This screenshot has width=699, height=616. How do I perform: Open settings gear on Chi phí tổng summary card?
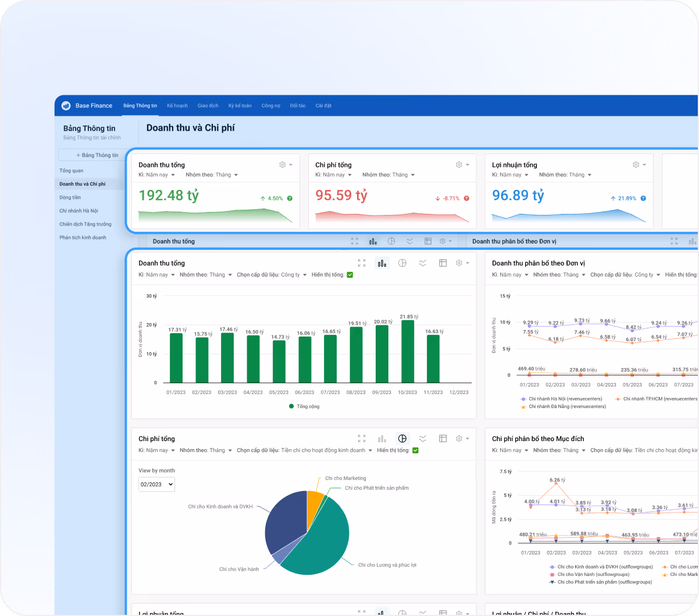[459, 165]
